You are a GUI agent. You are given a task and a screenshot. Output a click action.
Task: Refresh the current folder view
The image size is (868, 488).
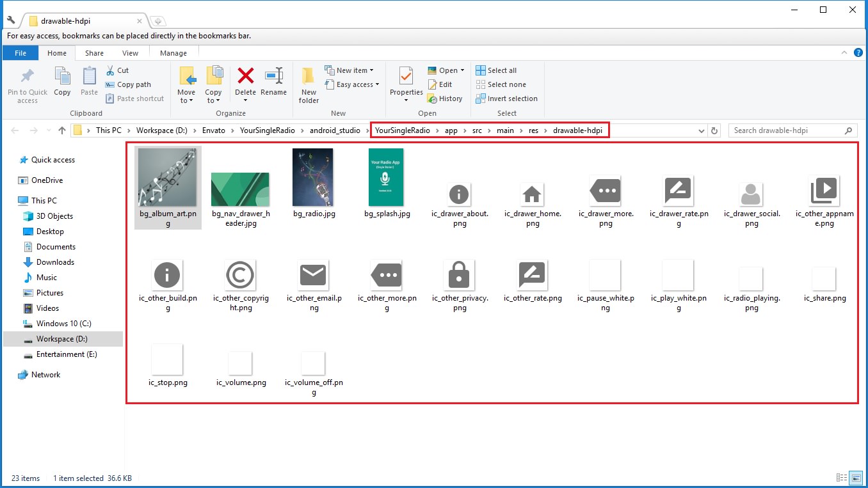715,130
